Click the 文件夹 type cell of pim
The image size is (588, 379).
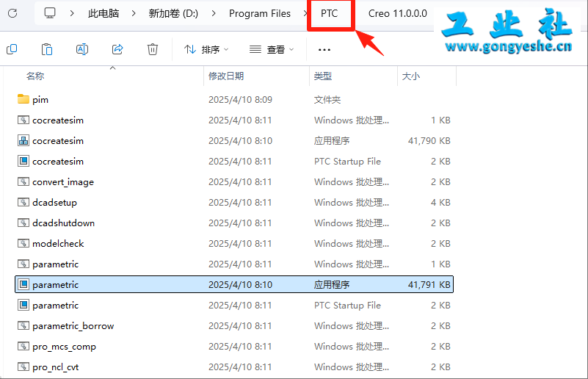(327, 100)
